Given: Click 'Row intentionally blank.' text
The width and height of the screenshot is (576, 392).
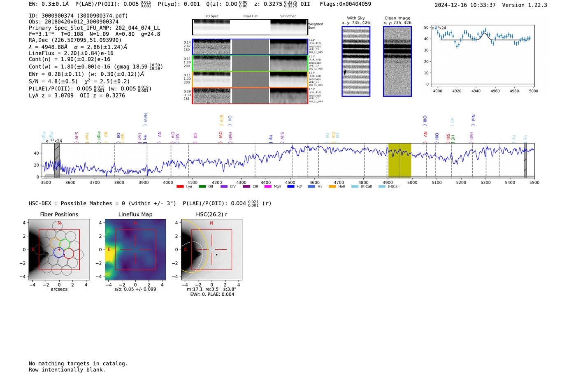Looking at the screenshot, I should 67,370.
